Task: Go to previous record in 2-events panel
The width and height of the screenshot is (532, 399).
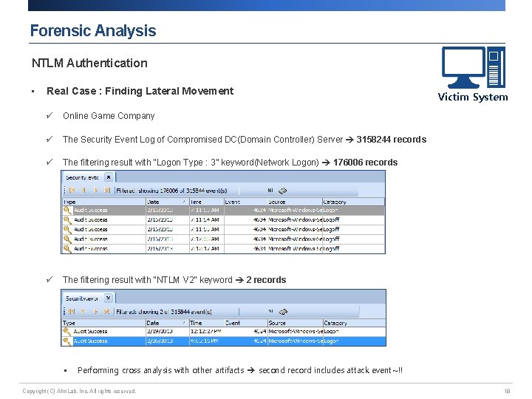Action: click(x=83, y=311)
